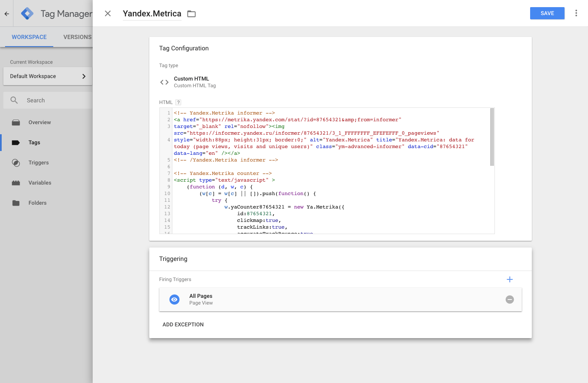
Task: Click the Variables brick icon
Action: [x=16, y=183]
